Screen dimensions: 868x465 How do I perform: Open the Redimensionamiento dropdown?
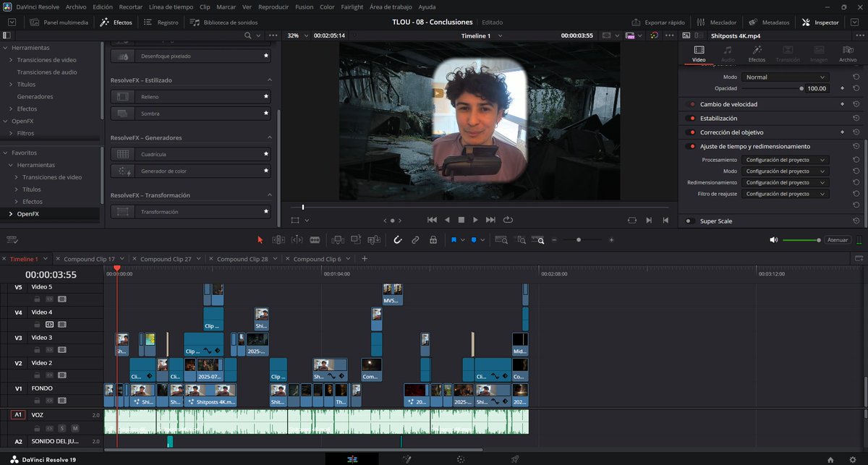point(785,183)
